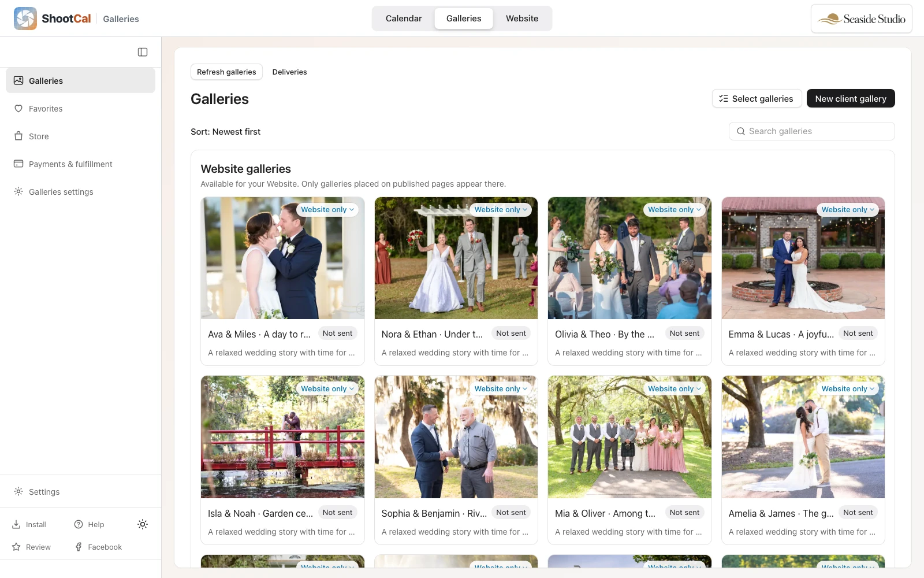Viewport: 924px width, 578px height.
Task: Click the Payments card icon
Action: pos(18,164)
